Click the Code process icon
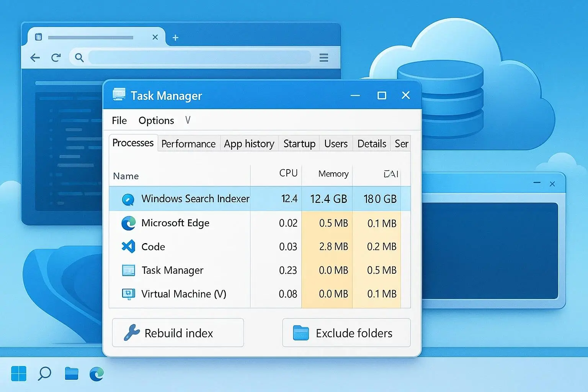This screenshot has height=392, width=588. pos(128,247)
